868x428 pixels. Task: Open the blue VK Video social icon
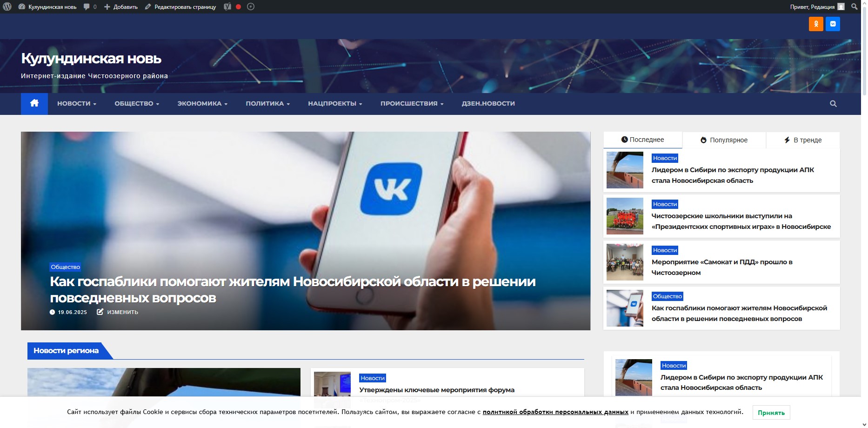coord(833,24)
